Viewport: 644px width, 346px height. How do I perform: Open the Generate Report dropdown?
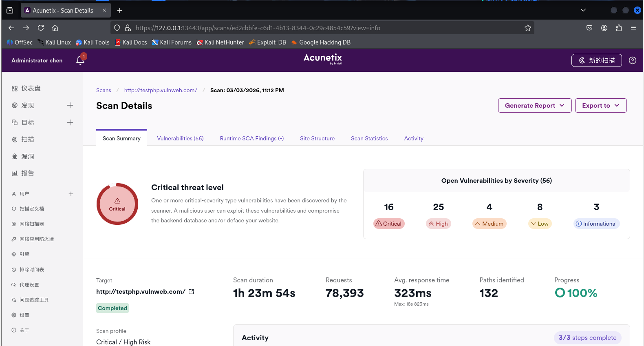(x=535, y=106)
